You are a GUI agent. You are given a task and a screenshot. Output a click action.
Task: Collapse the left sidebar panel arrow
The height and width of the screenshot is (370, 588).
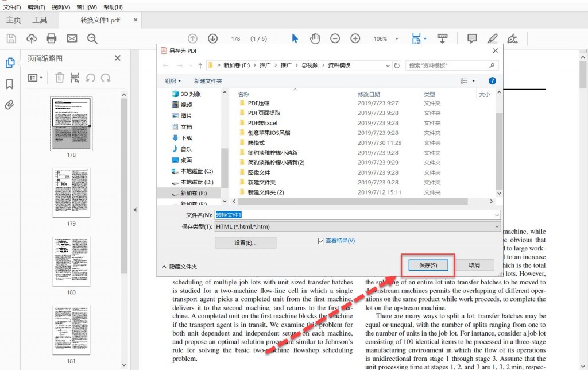[135, 210]
